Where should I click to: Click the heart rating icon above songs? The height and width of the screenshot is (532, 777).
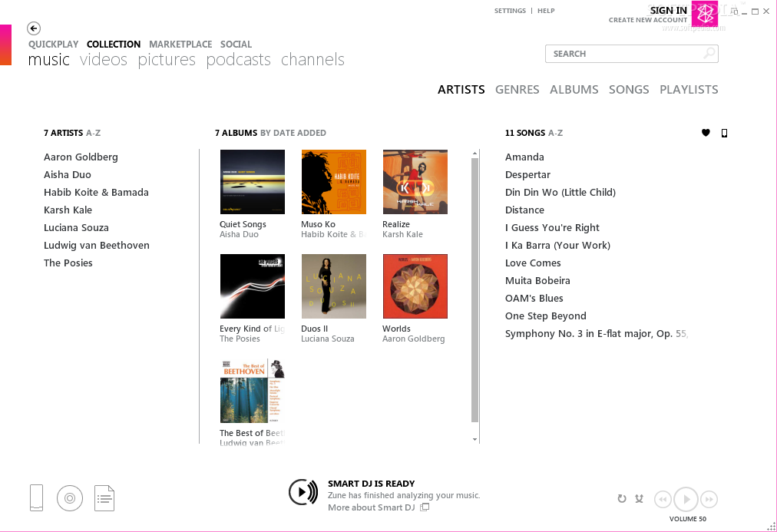click(x=706, y=133)
